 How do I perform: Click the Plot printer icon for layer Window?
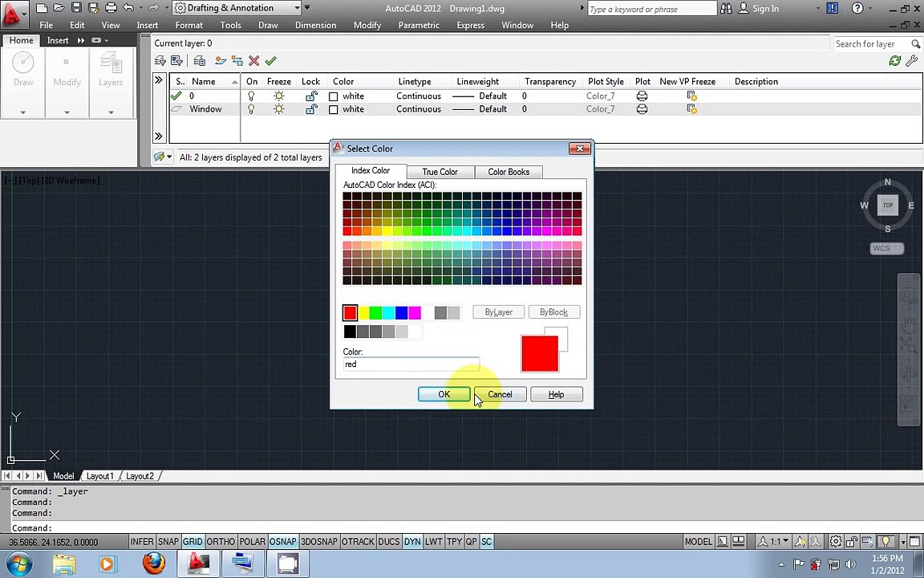pyautogui.click(x=642, y=109)
